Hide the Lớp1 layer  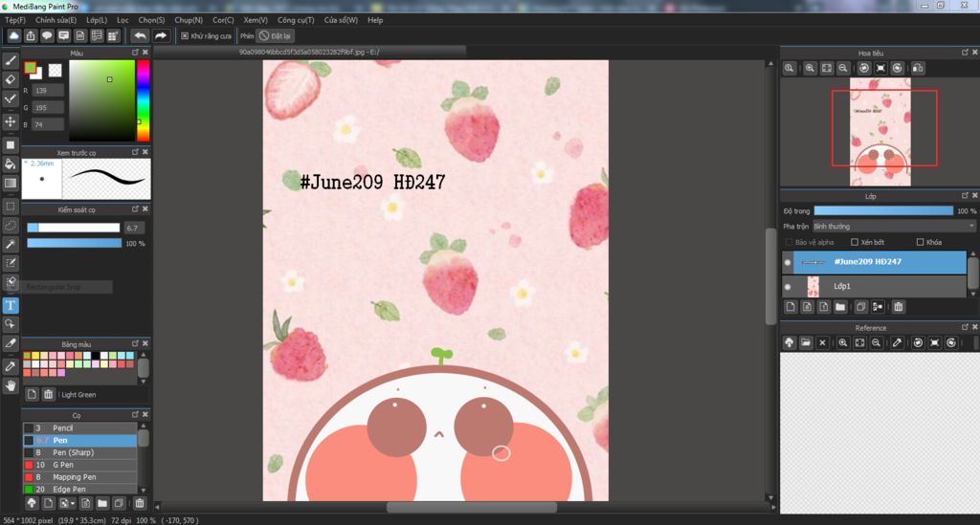click(x=788, y=287)
